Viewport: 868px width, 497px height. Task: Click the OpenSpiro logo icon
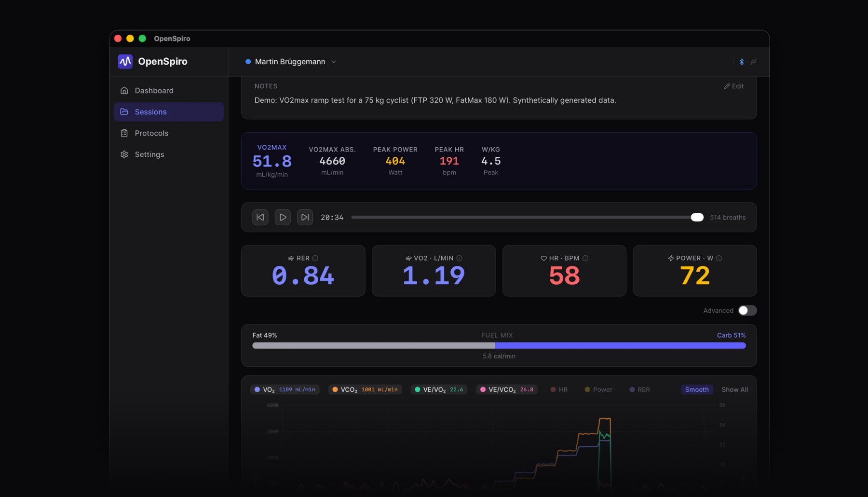tap(125, 61)
